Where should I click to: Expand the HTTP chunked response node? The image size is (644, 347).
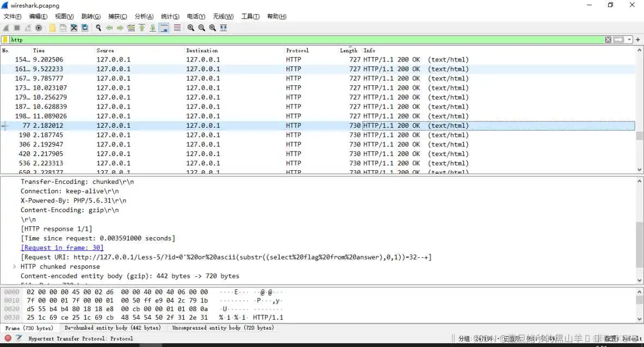[14, 267]
